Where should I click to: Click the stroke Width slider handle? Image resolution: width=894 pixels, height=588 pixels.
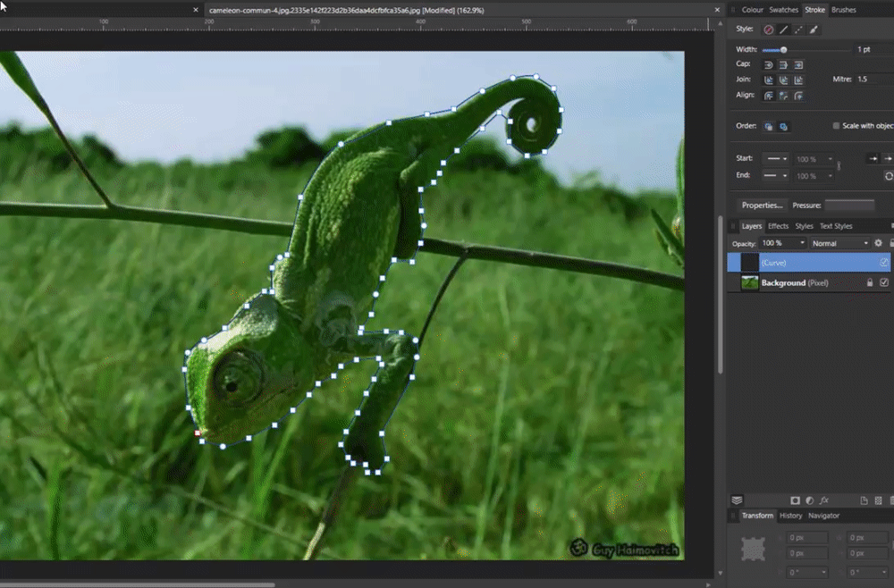pos(784,49)
